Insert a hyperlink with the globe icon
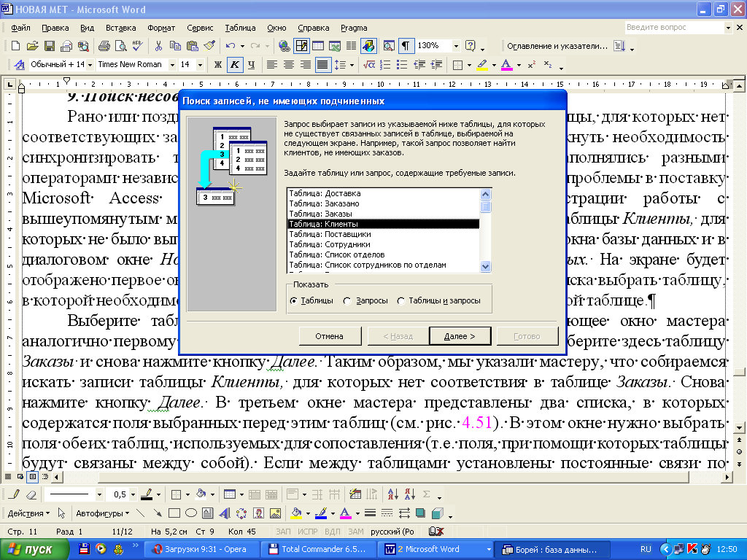This screenshot has width=747, height=560. click(285, 46)
